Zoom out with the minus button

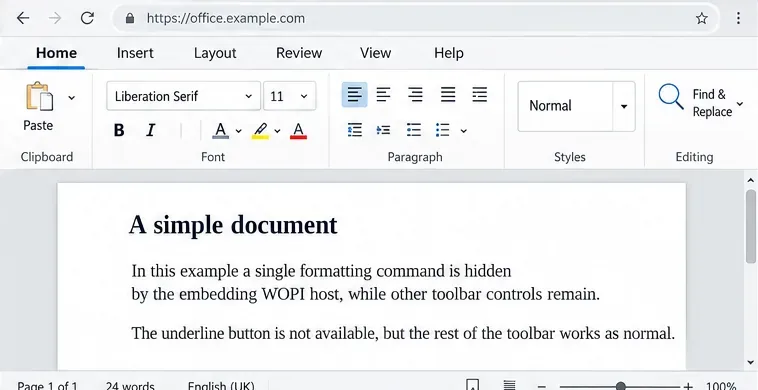click(x=542, y=387)
